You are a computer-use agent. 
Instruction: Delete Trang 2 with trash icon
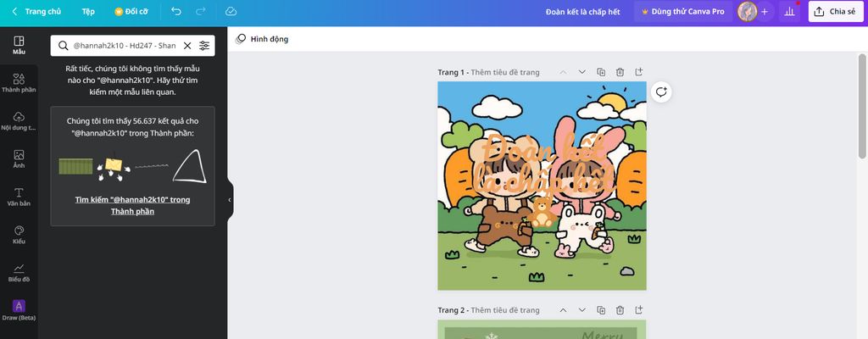click(x=620, y=310)
